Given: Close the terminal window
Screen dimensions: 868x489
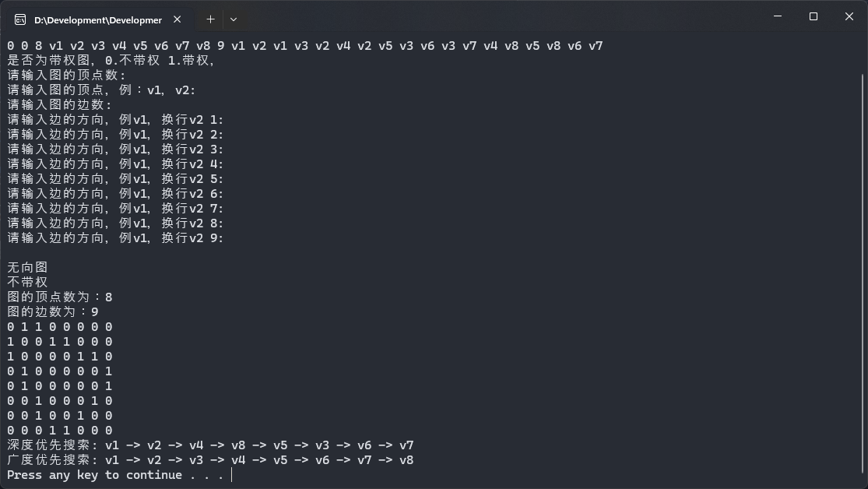Looking at the screenshot, I should pos(849,16).
